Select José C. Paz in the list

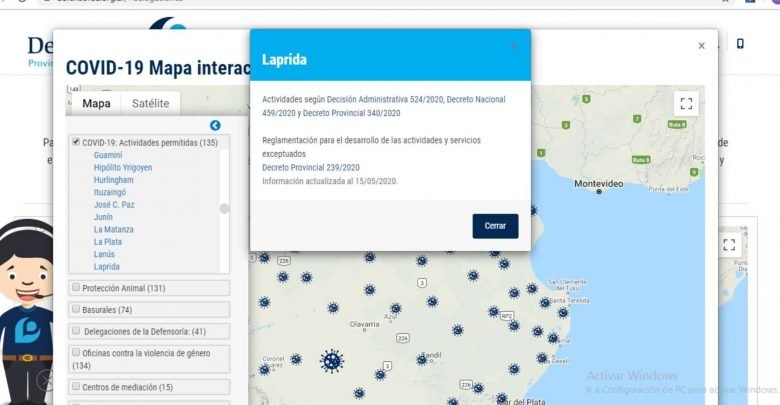pyautogui.click(x=114, y=204)
